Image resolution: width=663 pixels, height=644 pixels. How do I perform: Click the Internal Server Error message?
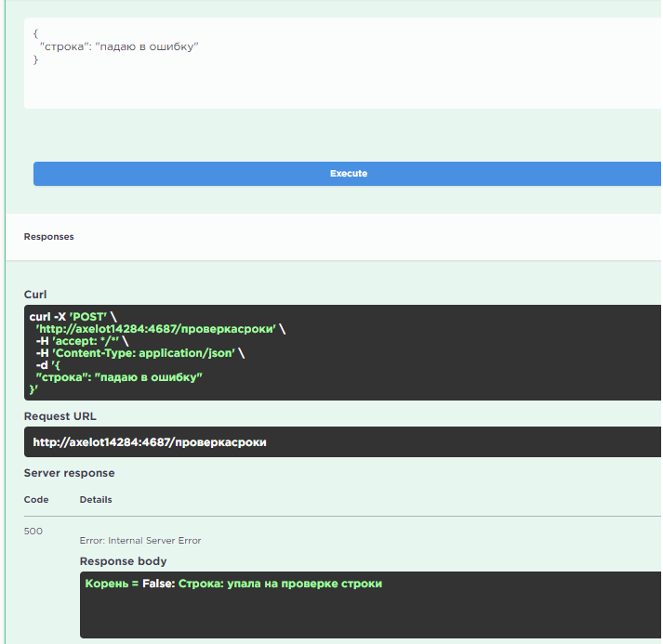(x=140, y=540)
